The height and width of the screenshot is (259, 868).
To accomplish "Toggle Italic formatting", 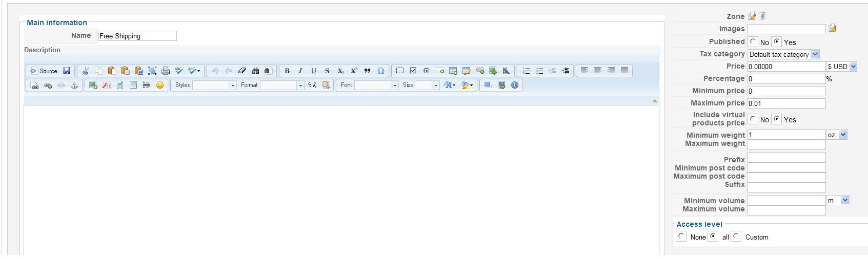I will (300, 71).
